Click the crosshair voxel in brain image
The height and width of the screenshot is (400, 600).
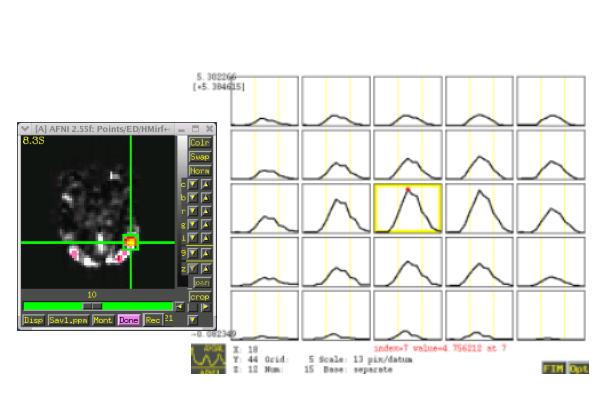pyautogui.click(x=130, y=242)
